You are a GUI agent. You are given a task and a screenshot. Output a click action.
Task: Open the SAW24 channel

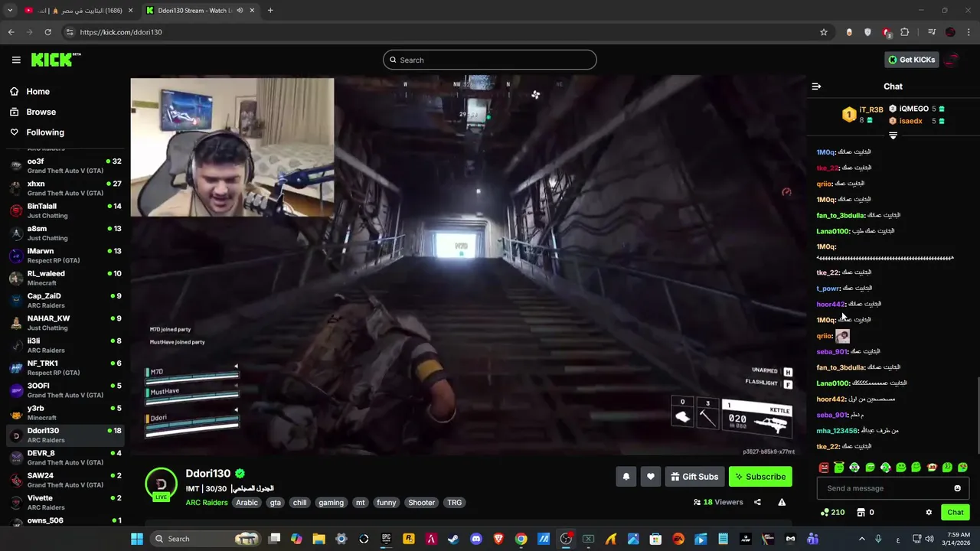click(x=65, y=480)
